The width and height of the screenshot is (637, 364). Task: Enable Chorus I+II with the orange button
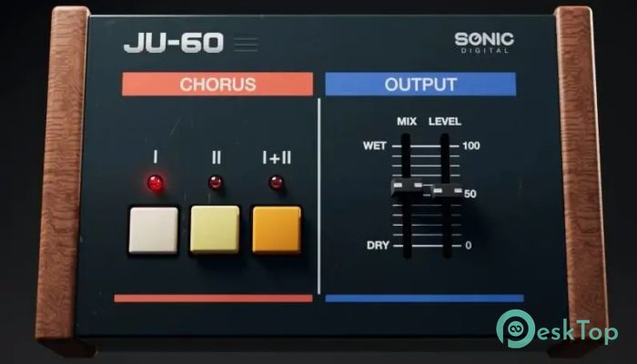pyautogui.click(x=277, y=230)
